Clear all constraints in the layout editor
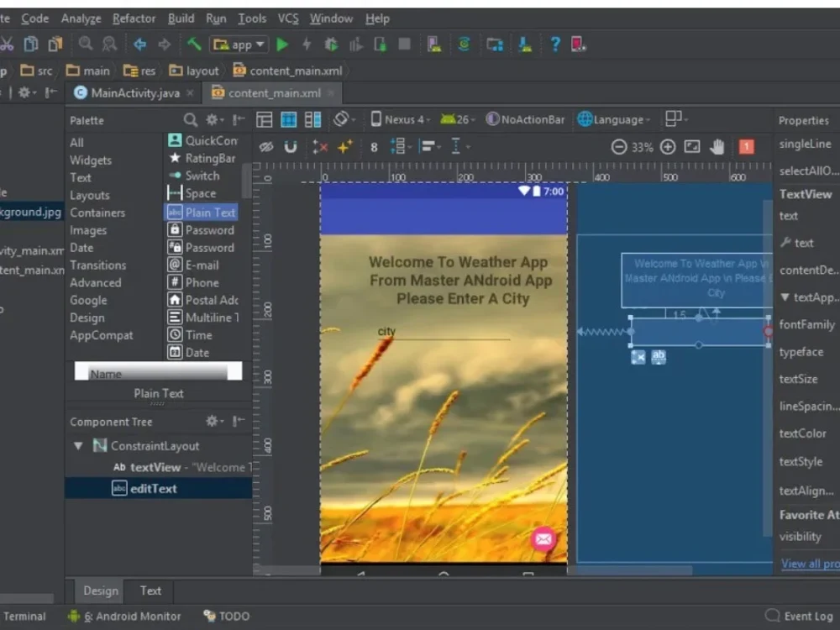The image size is (840, 630). [320, 147]
